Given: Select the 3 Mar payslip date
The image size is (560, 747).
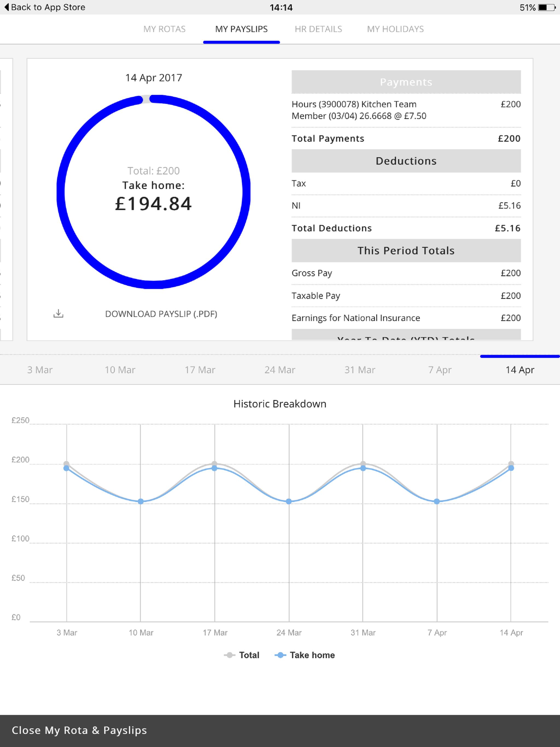Looking at the screenshot, I should (40, 370).
